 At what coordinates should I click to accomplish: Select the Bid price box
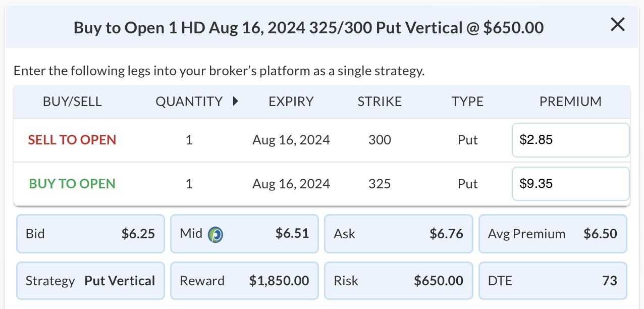[x=90, y=234]
